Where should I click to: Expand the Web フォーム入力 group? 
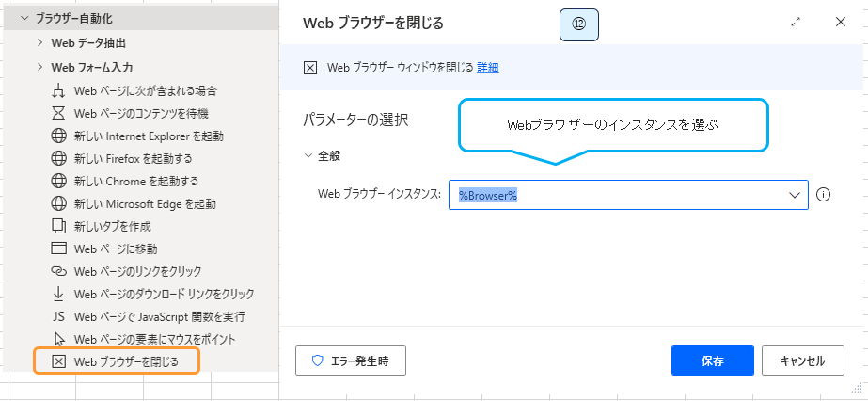pyautogui.click(x=39, y=68)
